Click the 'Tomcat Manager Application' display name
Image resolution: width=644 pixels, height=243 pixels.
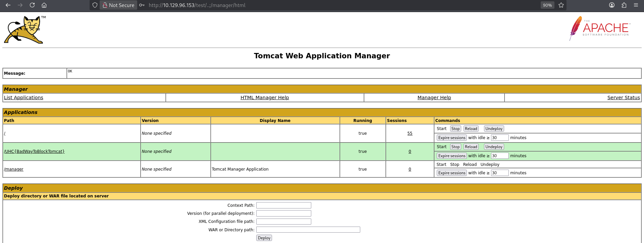coord(240,169)
